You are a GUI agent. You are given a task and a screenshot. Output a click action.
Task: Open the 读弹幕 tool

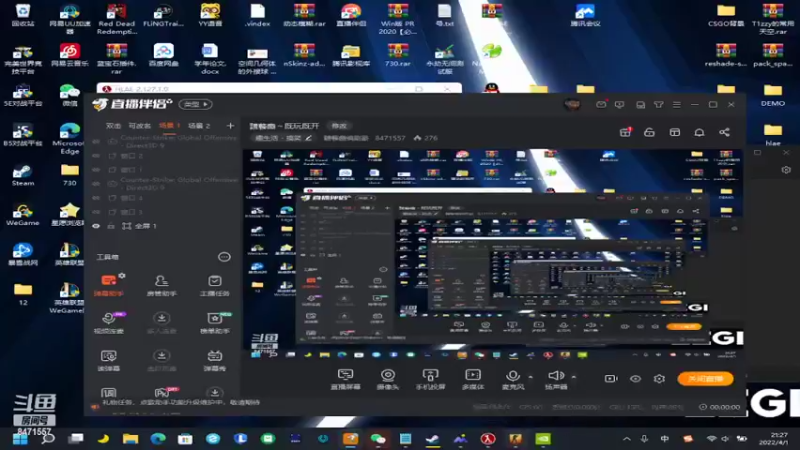[x=109, y=360]
